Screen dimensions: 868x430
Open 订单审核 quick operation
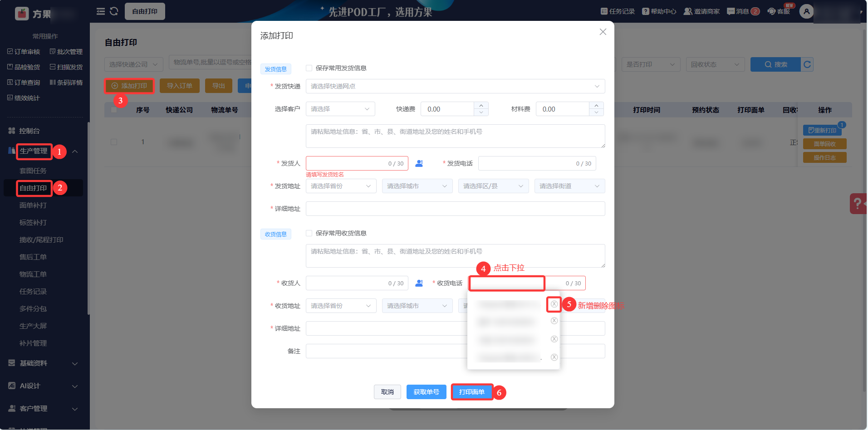coord(24,52)
